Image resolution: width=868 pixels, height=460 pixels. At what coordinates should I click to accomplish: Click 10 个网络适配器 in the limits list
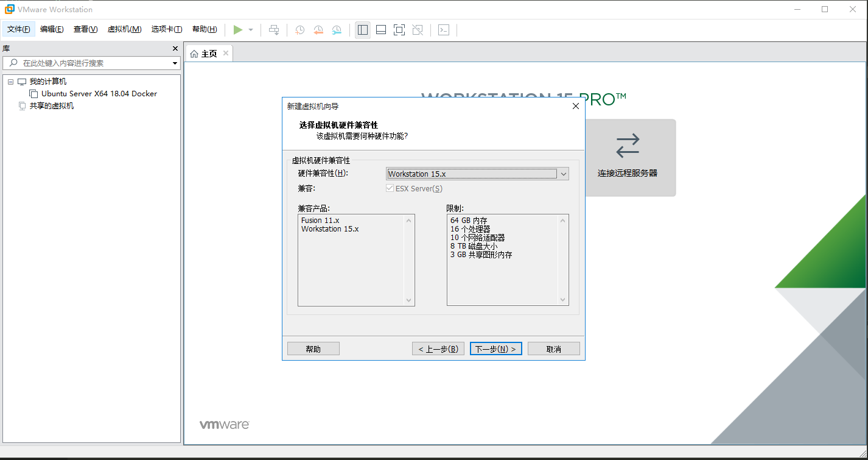[477, 238]
